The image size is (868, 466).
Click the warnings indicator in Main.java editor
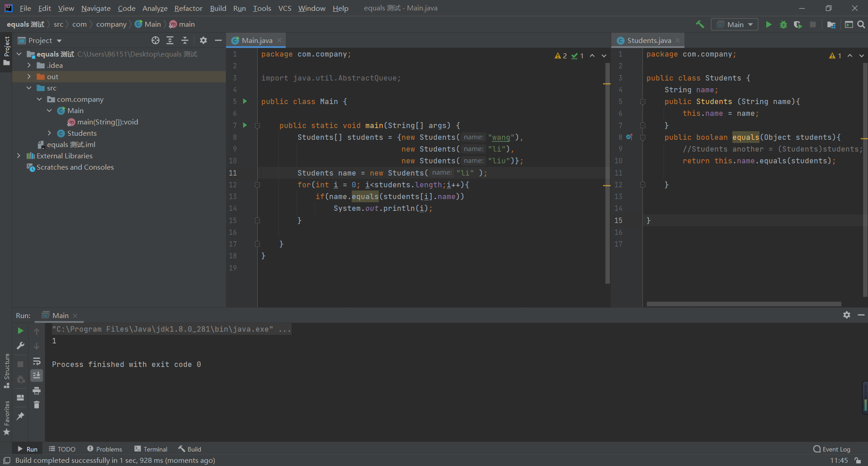click(x=561, y=56)
